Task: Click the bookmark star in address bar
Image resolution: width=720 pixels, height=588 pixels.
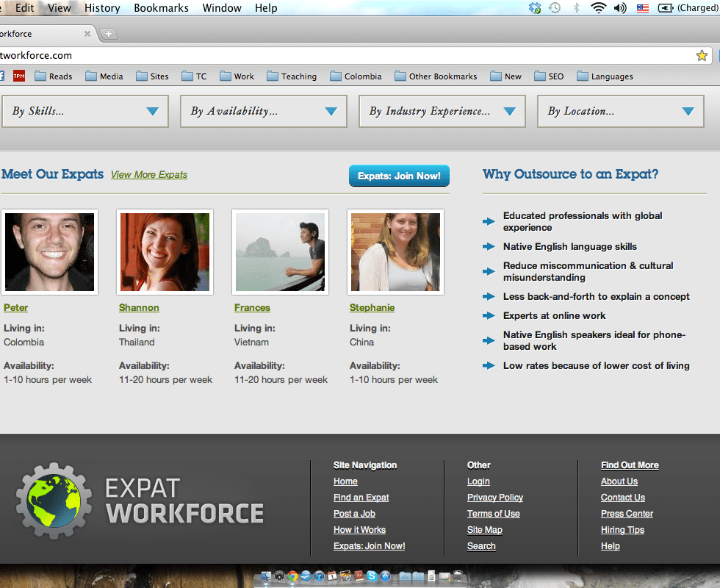Action: point(702,55)
